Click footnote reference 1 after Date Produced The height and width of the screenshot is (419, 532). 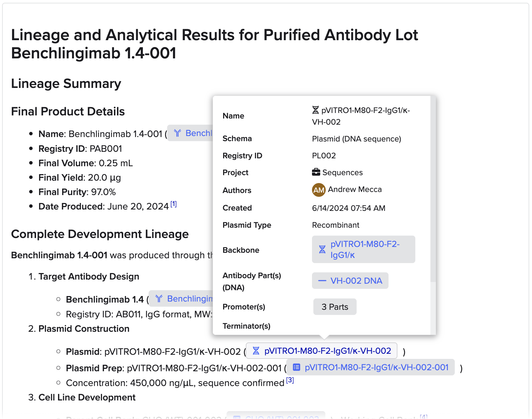coord(174,204)
